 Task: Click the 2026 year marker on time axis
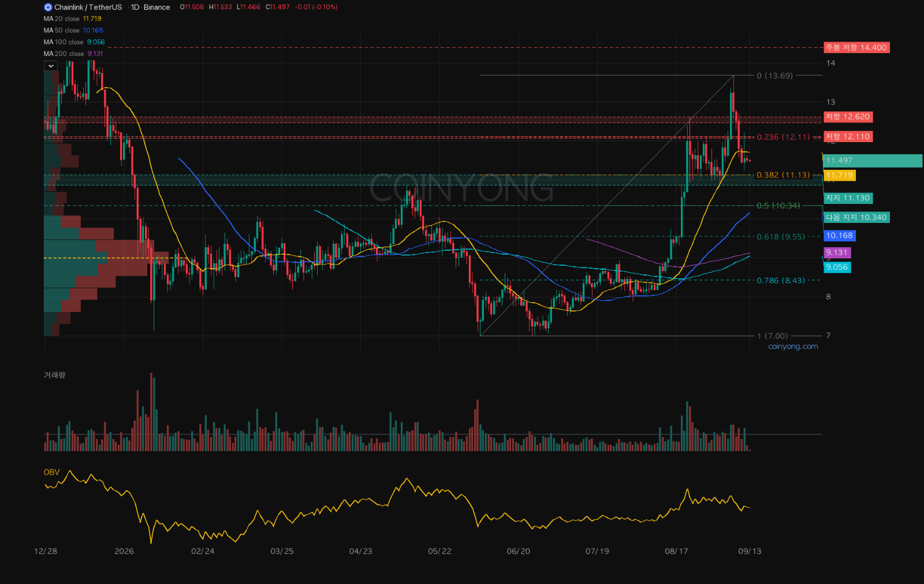point(124,552)
